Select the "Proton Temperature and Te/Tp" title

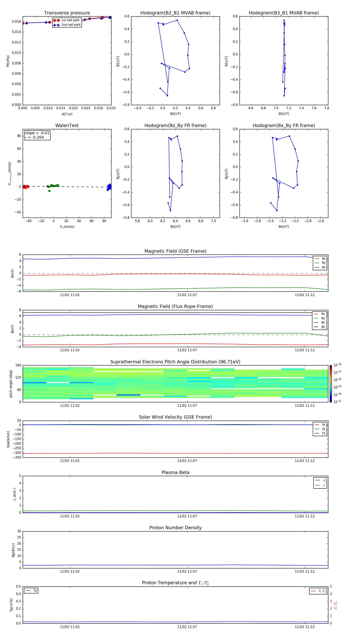(x=175, y=583)
